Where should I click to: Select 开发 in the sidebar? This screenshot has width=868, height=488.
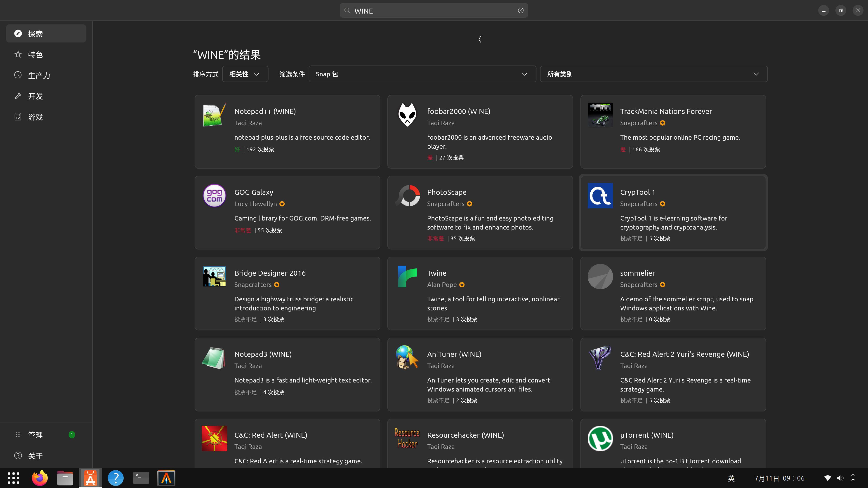click(x=46, y=96)
